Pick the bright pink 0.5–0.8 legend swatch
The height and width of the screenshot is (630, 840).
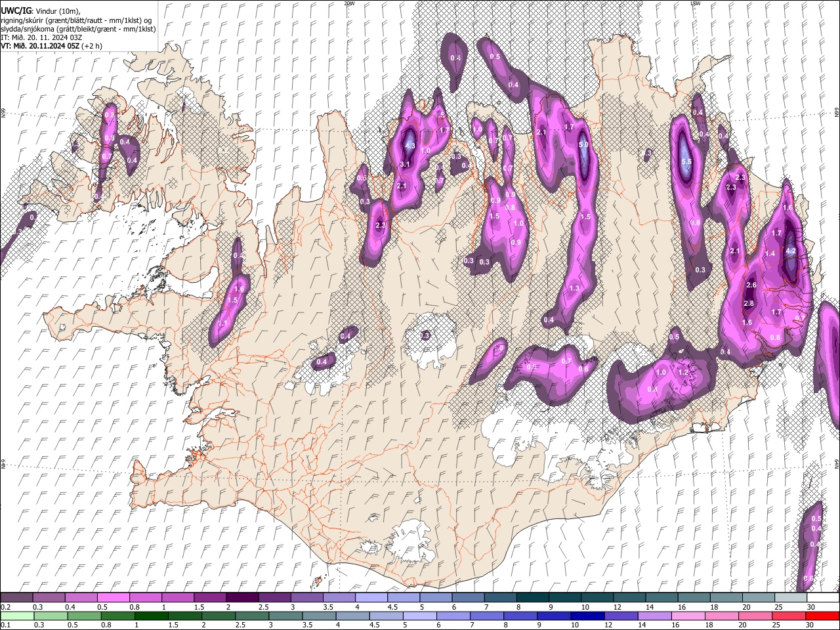click(x=113, y=598)
